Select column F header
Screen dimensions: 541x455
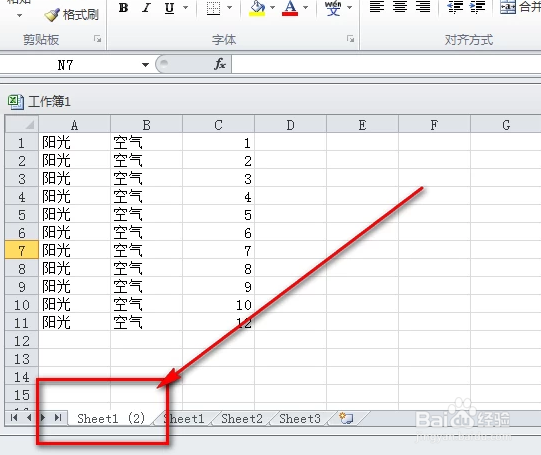(x=434, y=125)
